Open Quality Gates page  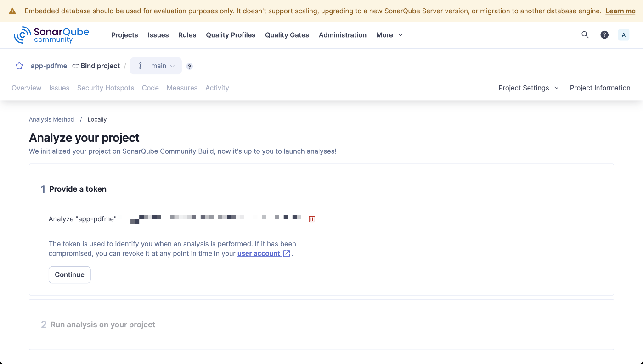pyautogui.click(x=287, y=35)
